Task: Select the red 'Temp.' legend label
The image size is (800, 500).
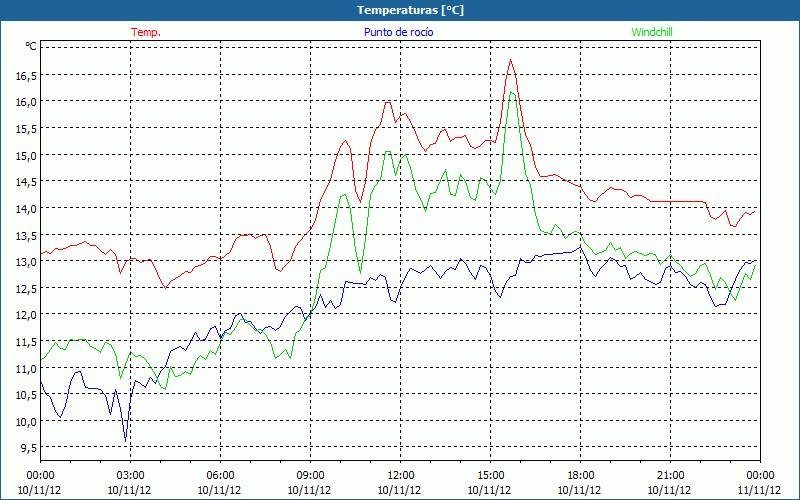Action: 146,32
